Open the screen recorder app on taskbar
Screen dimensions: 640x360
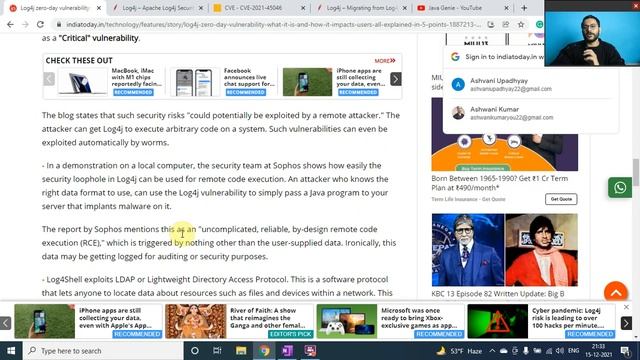(310, 351)
